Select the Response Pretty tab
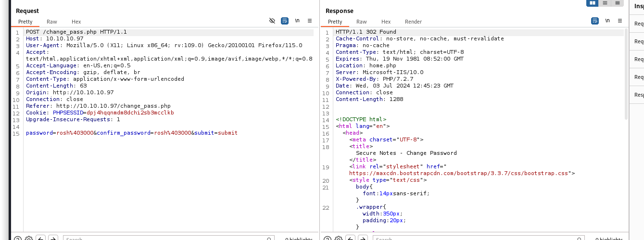644x240 pixels. pos(335,22)
